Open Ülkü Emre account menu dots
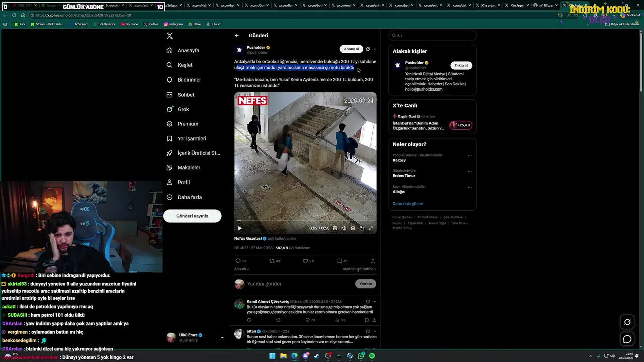The width and height of the screenshot is (644, 362). tap(222, 338)
